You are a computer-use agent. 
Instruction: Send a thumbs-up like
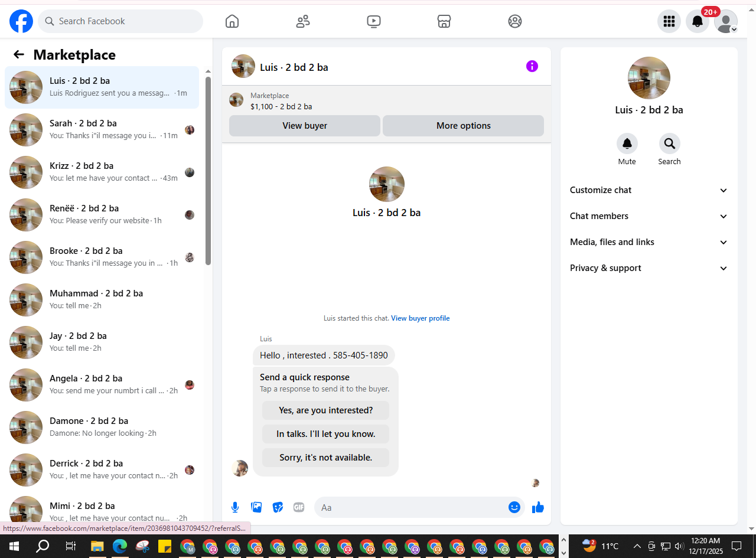tap(537, 507)
